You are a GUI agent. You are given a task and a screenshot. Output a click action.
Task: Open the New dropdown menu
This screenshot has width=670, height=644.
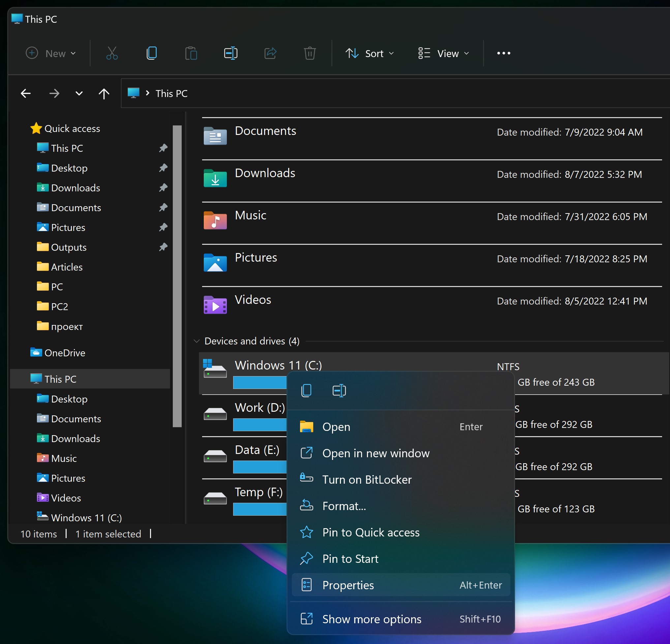pos(51,53)
